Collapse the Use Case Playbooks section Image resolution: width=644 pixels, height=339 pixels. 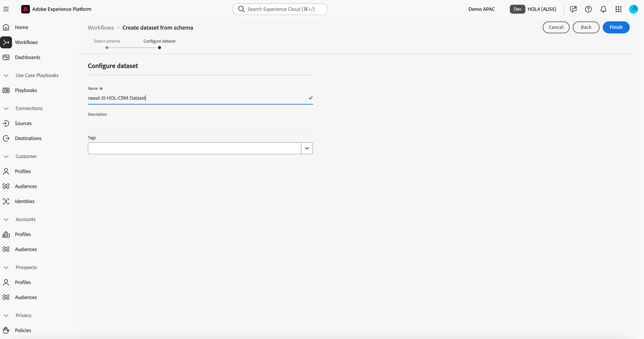point(6,75)
